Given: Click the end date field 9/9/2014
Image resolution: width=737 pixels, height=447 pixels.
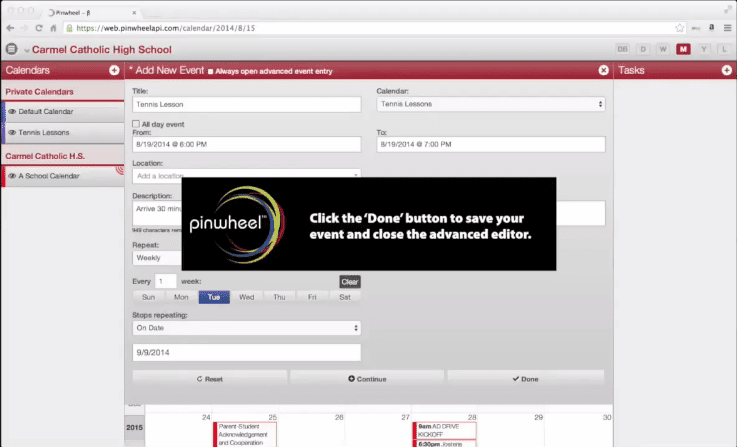Looking at the screenshot, I should (247, 353).
